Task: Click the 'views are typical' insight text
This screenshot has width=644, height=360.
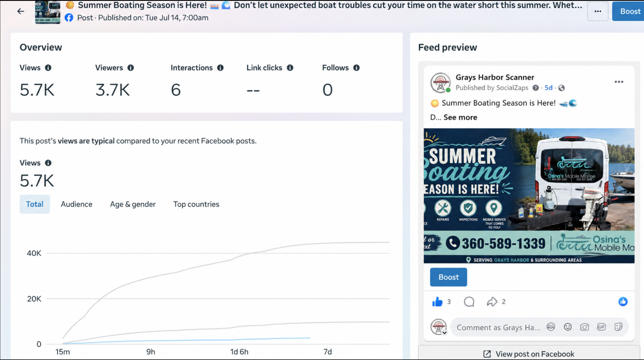Action: point(86,141)
